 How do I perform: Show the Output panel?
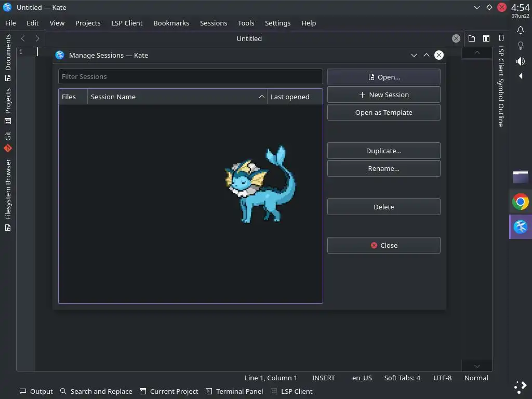[x=36, y=391]
